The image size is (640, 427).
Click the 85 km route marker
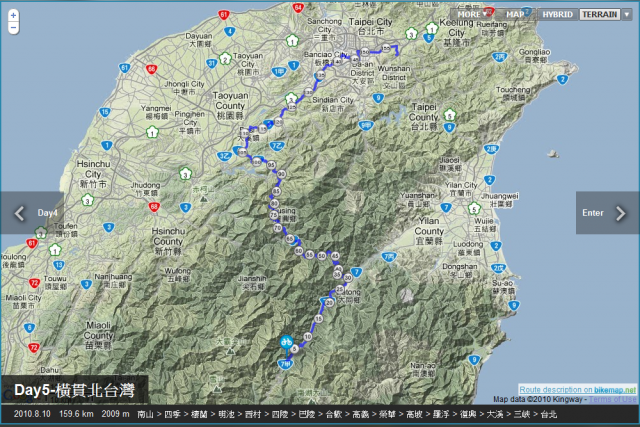[277, 191]
